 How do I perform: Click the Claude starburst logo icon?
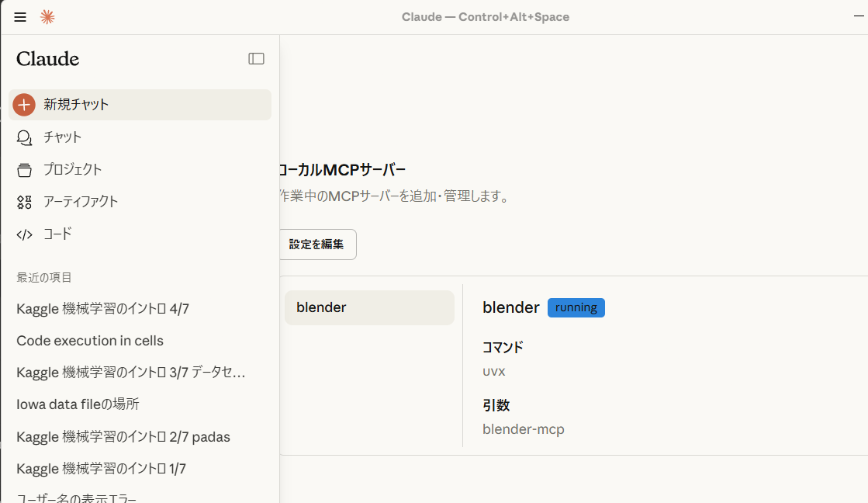click(x=47, y=17)
